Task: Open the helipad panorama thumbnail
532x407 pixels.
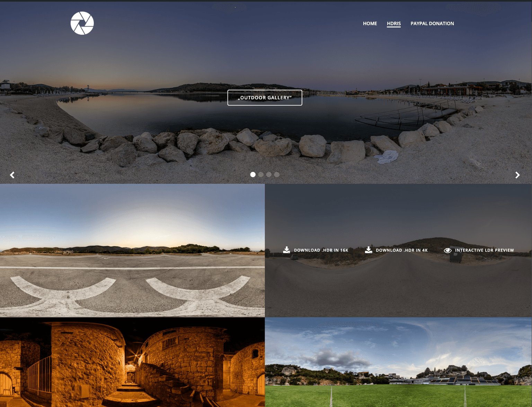Action: coord(132,250)
